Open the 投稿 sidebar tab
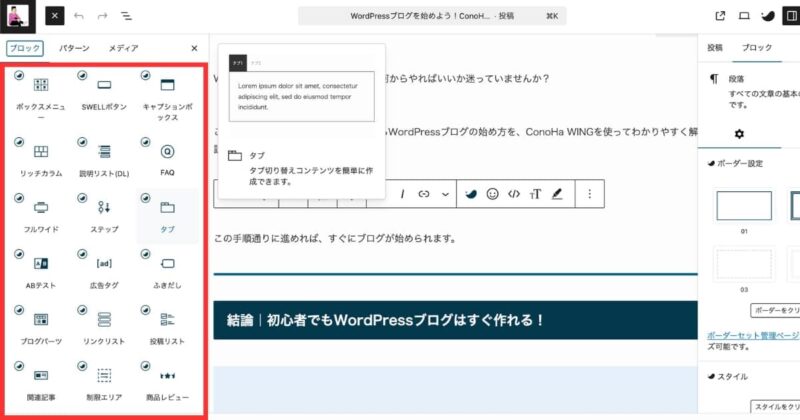Screen dimensions: 800x420 (x=715, y=47)
